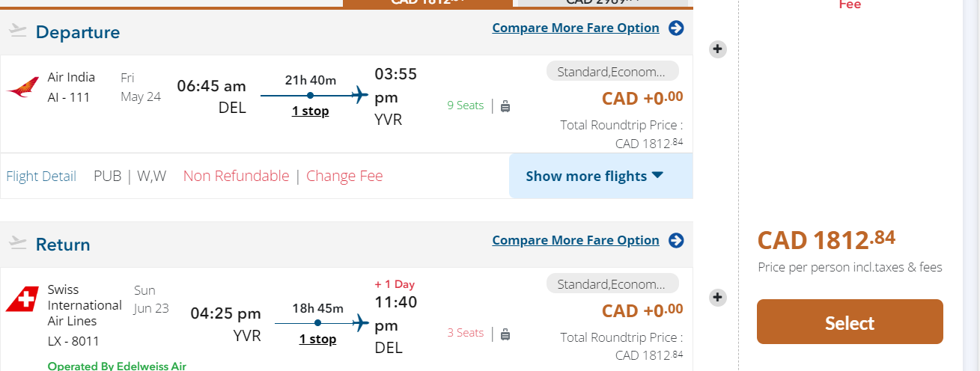Select the departure Standard,Econom... fare tag
Viewport: 980px width, 371px height.
[x=612, y=72]
